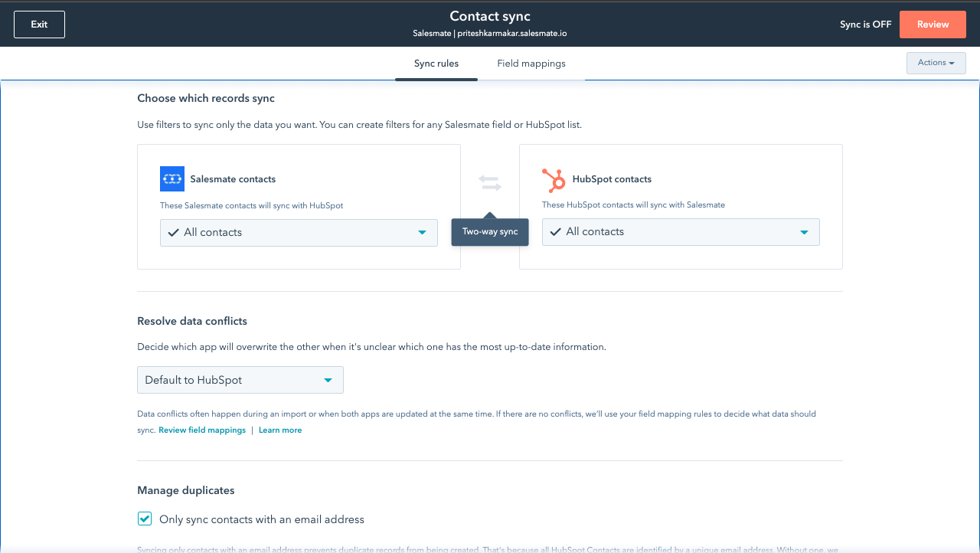Viewport: 980px width, 553px height.
Task: Click the 'Salesmate contacts' card title
Action: [233, 179]
